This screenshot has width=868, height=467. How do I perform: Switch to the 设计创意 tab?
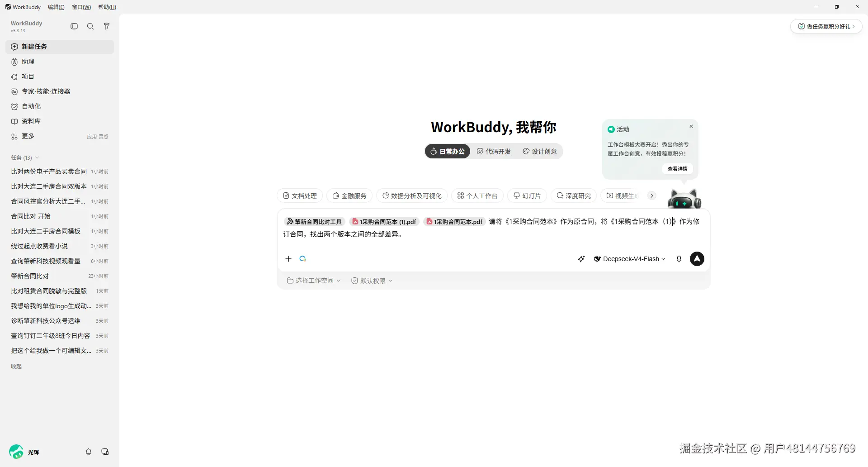540,152
